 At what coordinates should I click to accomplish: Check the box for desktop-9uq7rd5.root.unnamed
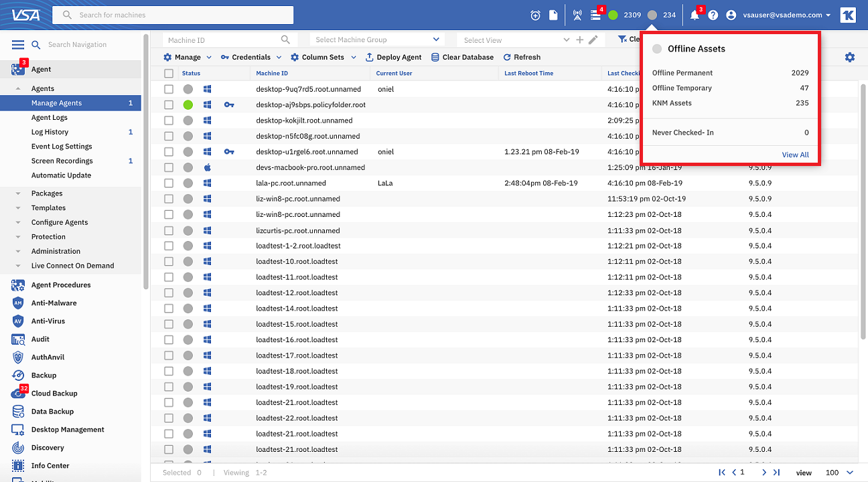tap(169, 89)
